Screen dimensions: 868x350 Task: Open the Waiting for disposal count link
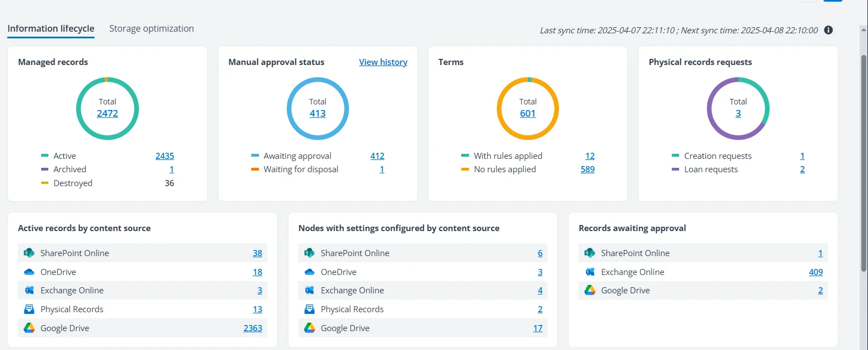382,169
